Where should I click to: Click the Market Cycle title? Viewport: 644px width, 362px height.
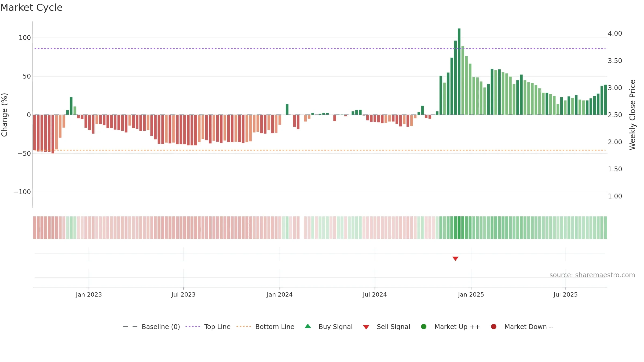coord(31,8)
